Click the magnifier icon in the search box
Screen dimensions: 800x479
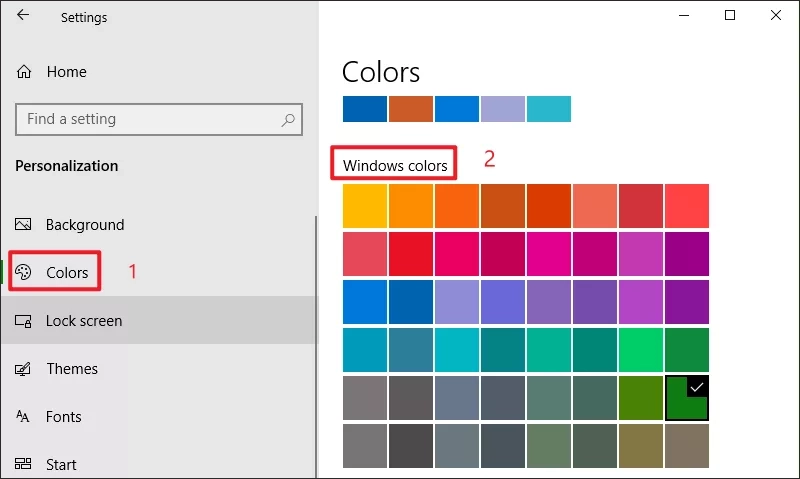coord(288,120)
